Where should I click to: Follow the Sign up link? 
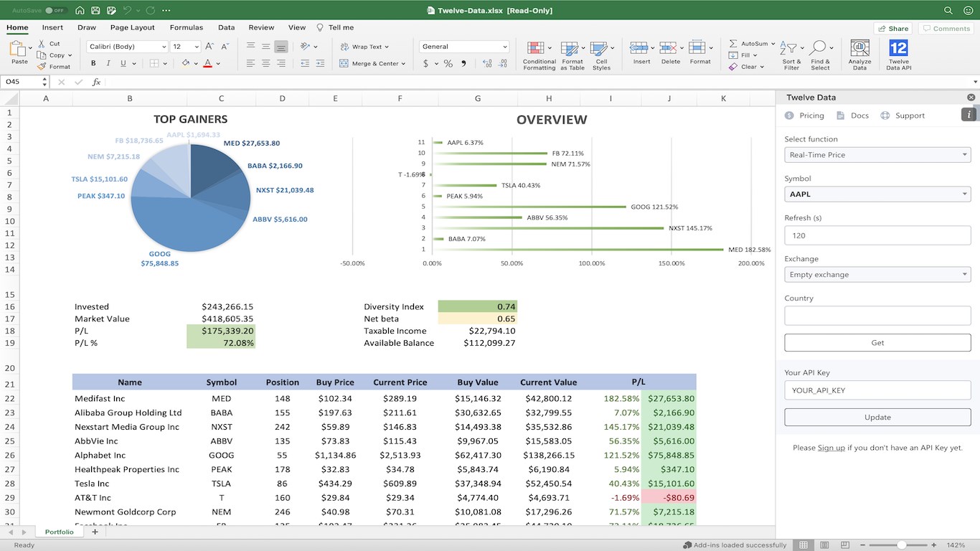coord(831,448)
